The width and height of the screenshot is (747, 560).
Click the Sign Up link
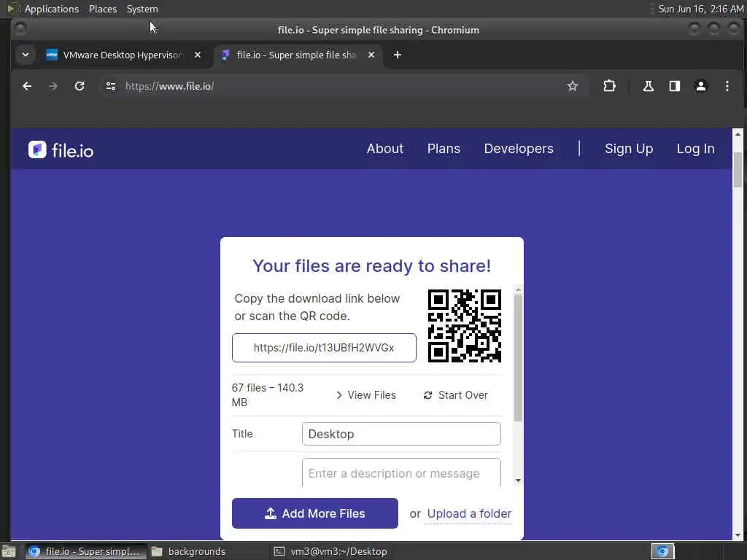point(629,149)
